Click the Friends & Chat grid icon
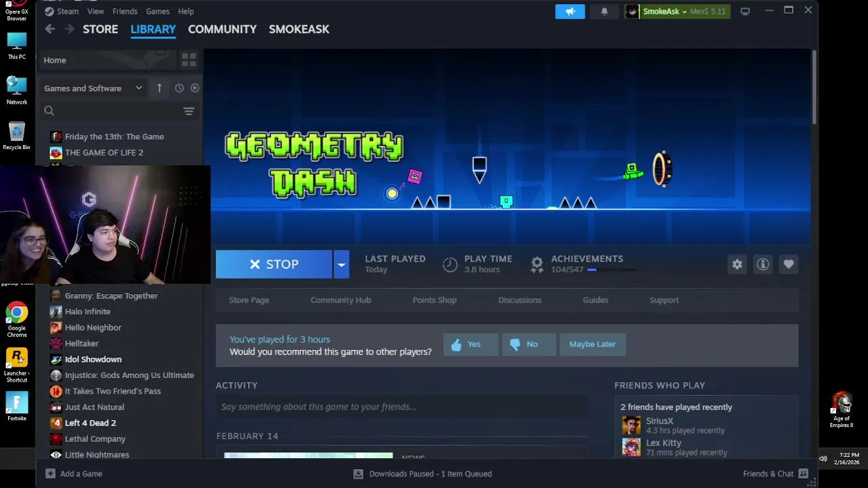The height and width of the screenshot is (488, 868). pyautogui.click(x=804, y=474)
